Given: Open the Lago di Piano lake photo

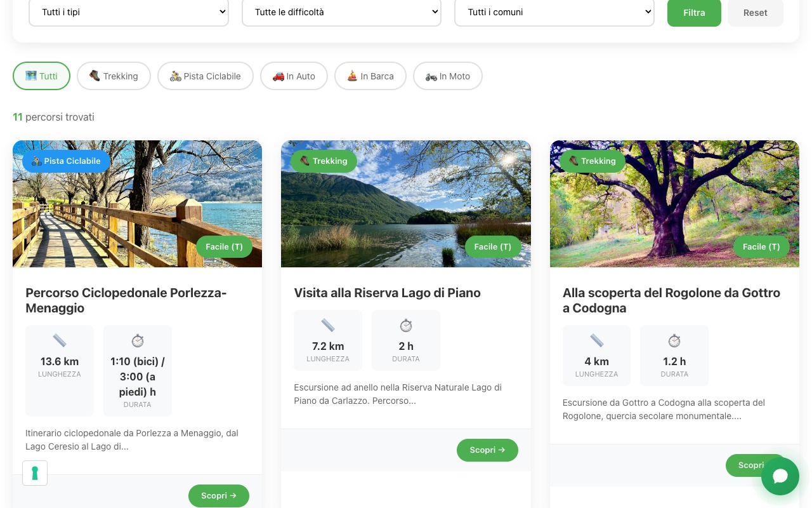Looking at the screenshot, I should (406, 203).
